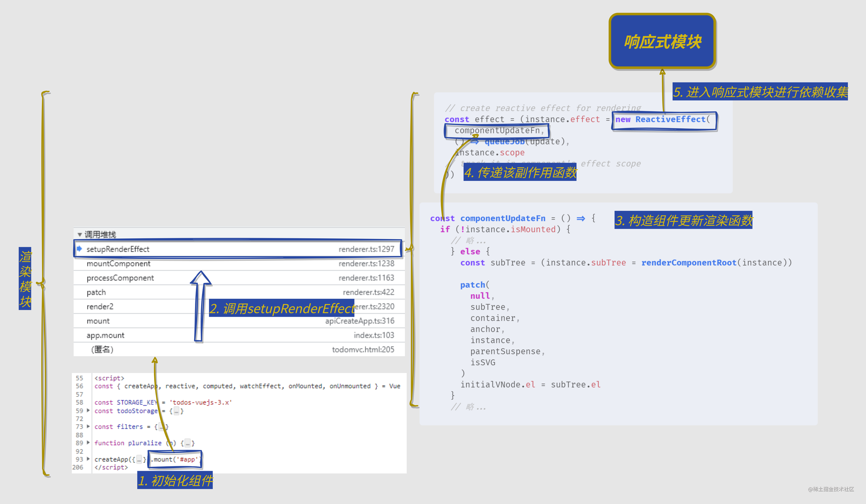The image size is (866, 504).
Task: Click the highlighted .mount('#app') code box
Action: pos(175,459)
